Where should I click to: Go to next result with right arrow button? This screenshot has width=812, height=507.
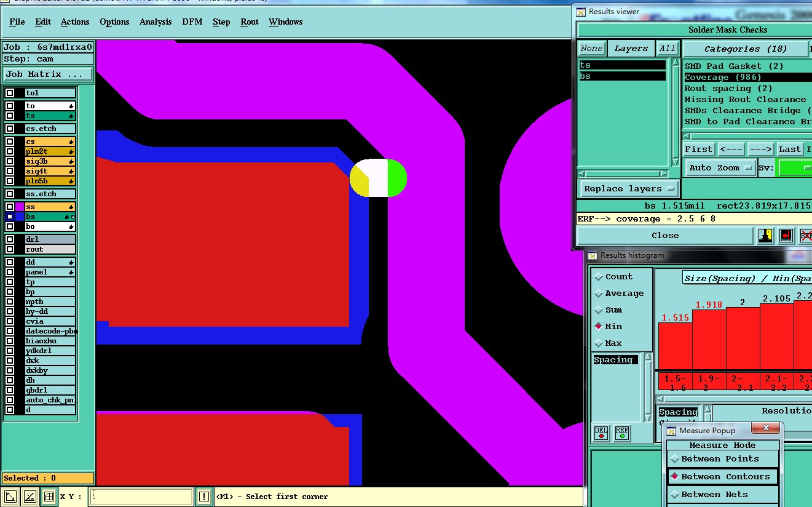760,150
